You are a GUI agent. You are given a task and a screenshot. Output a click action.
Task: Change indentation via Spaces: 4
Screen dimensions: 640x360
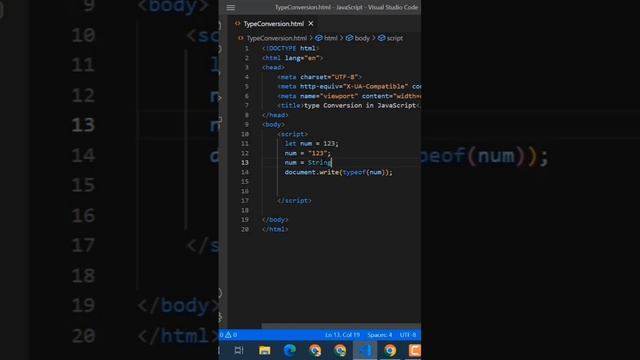(x=380, y=335)
